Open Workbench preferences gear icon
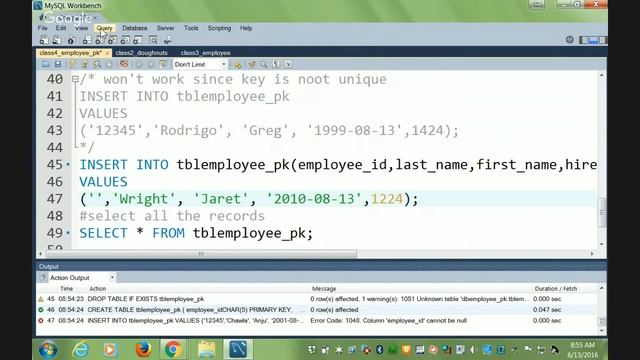 569,40
